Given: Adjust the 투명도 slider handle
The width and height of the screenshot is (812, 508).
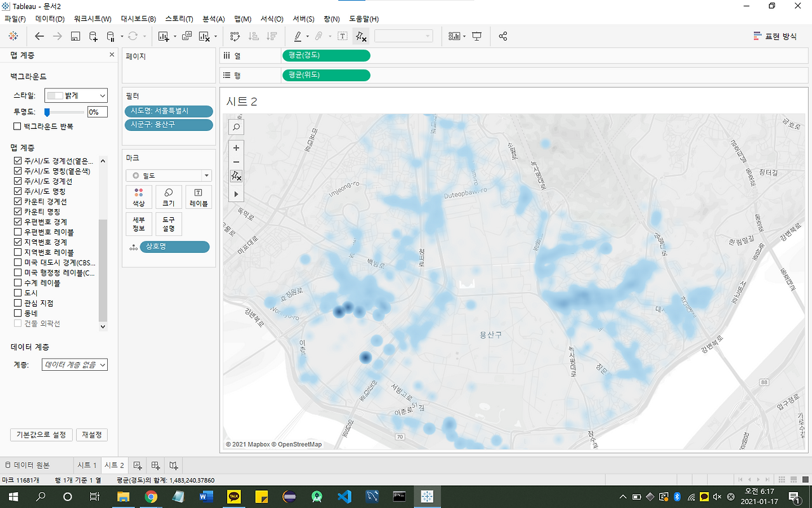Looking at the screenshot, I should (x=47, y=112).
